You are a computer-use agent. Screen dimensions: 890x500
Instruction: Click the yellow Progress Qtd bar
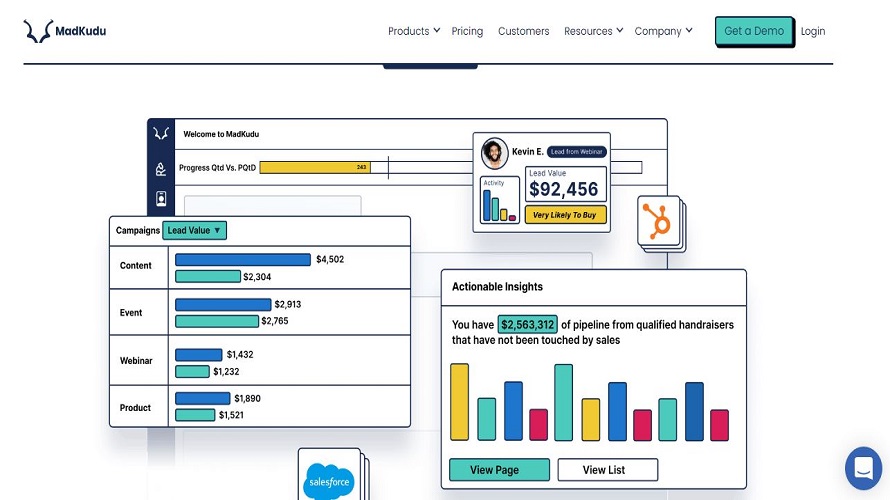click(315, 167)
